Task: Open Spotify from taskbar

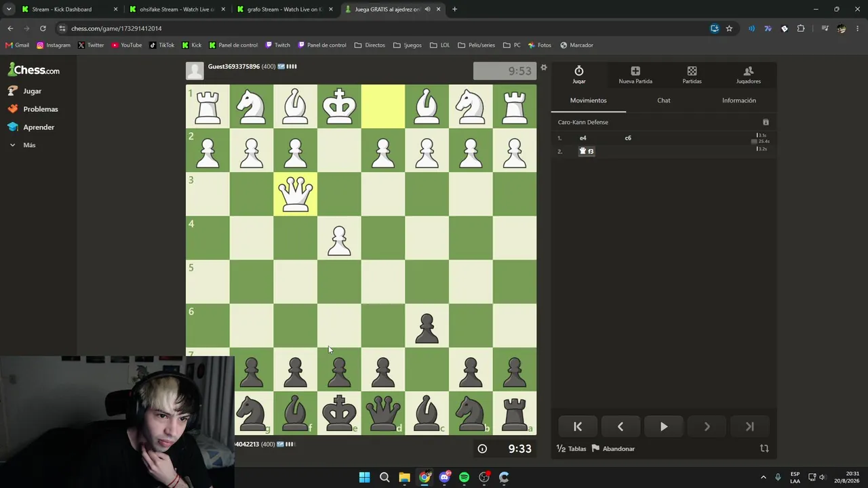Action: 464,477
